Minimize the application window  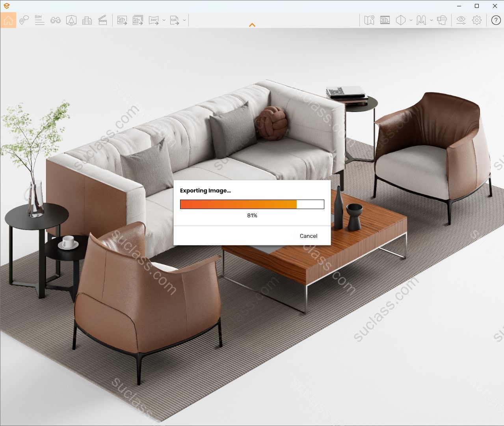click(459, 6)
